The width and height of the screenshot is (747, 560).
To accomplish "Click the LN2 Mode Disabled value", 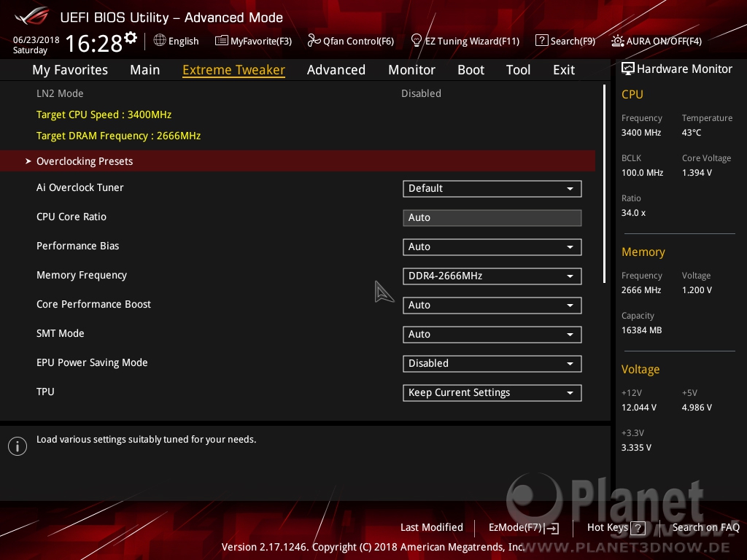I will pyautogui.click(x=421, y=93).
